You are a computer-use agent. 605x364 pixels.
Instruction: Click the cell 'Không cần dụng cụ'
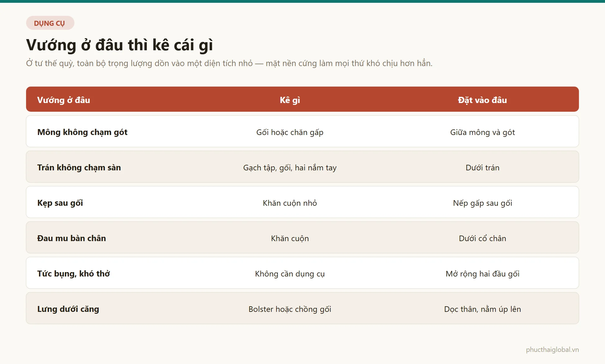click(x=290, y=274)
